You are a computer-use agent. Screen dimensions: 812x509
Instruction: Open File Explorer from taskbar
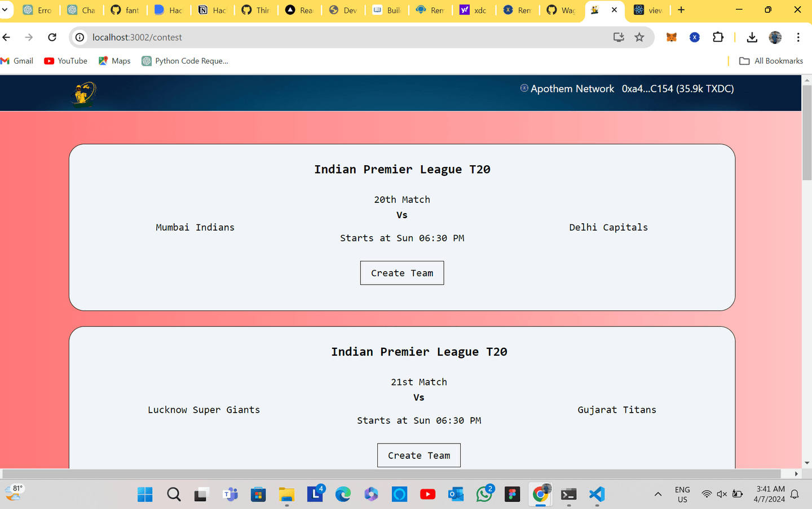point(286,494)
